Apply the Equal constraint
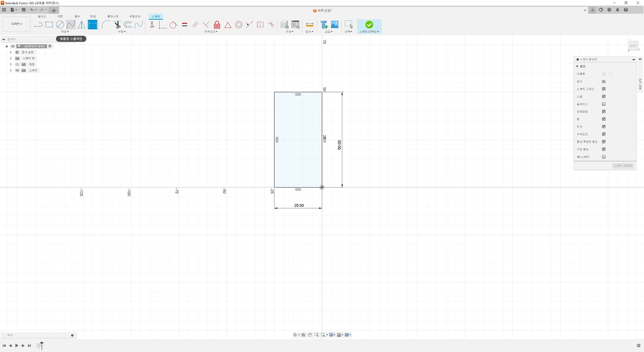The image size is (644, 352). coord(184,24)
